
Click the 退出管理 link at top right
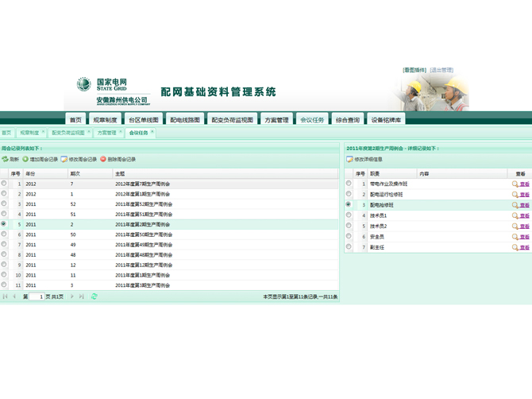(x=441, y=70)
